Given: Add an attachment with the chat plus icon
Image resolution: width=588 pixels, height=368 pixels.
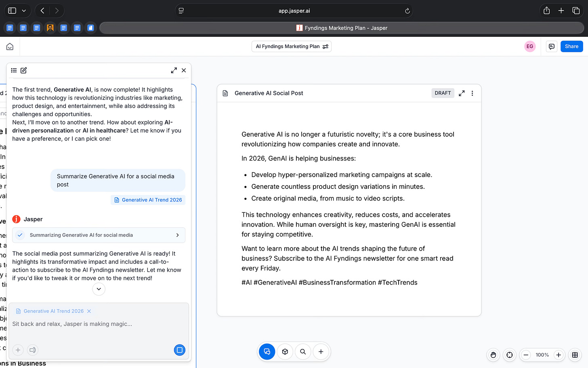Looking at the screenshot, I should pos(18,350).
